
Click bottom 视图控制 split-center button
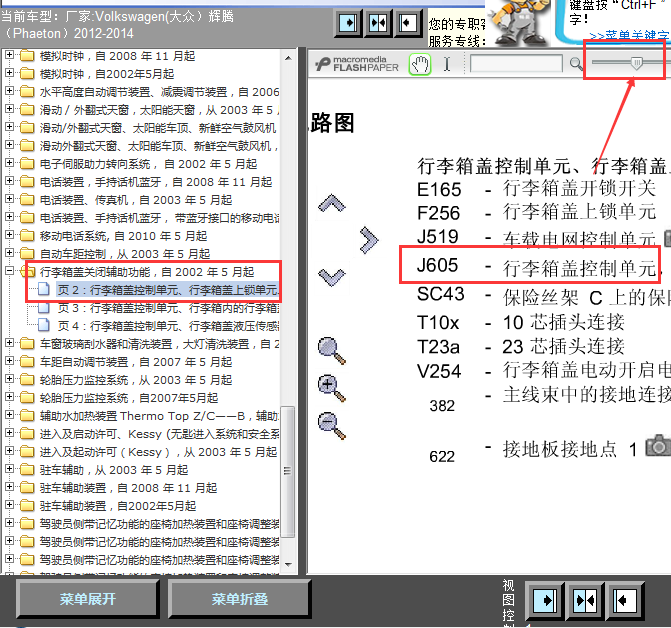pyautogui.click(x=585, y=600)
